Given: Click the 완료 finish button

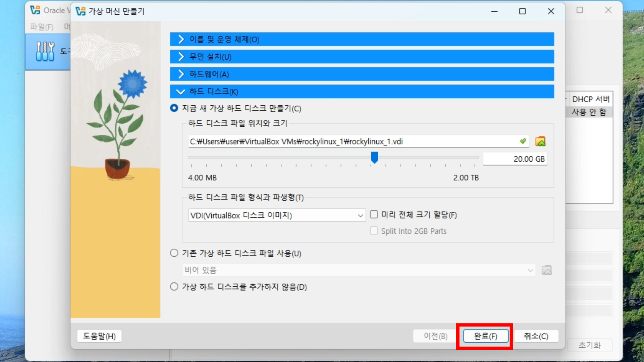Looking at the screenshot, I should [x=485, y=336].
